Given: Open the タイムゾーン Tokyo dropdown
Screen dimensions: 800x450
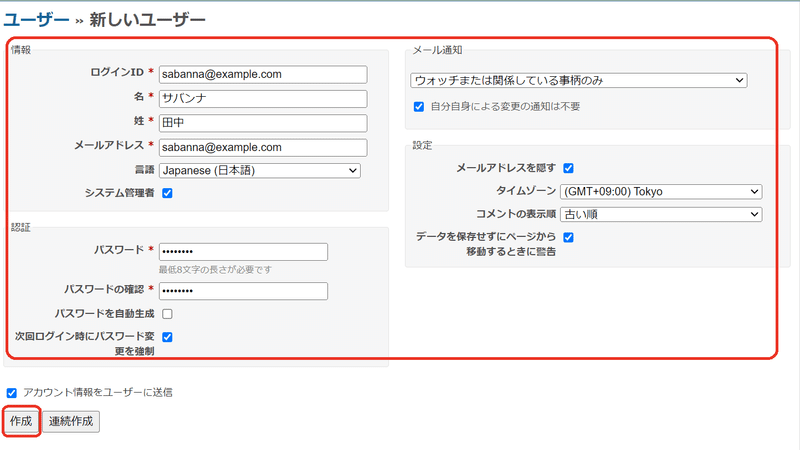Looking at the screenshot, I should [661, 192].
